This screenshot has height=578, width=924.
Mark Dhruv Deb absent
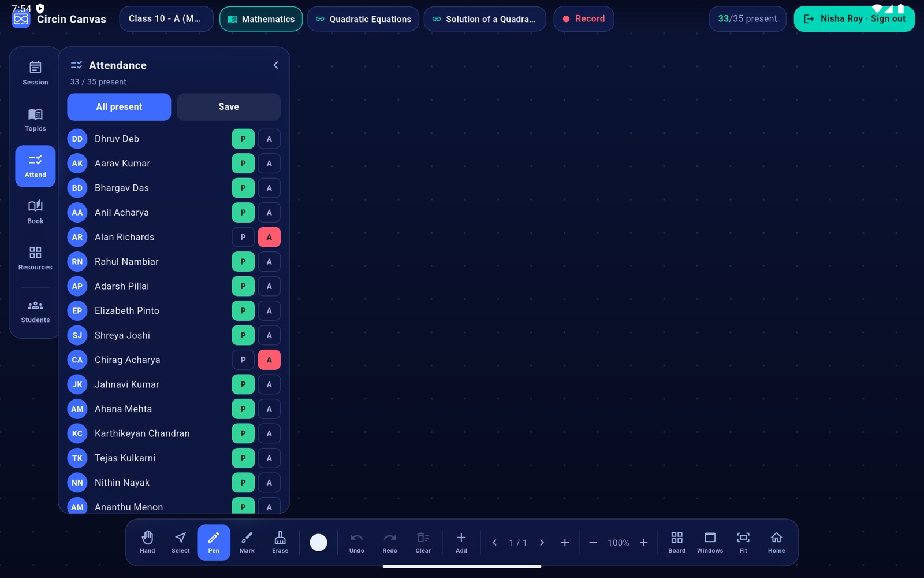[269, 139]
